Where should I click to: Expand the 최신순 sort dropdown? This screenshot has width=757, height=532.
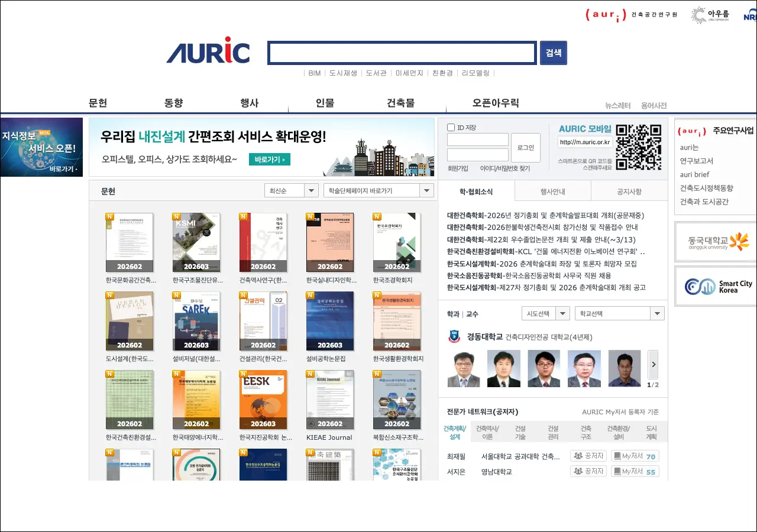[x=292, y=191]
